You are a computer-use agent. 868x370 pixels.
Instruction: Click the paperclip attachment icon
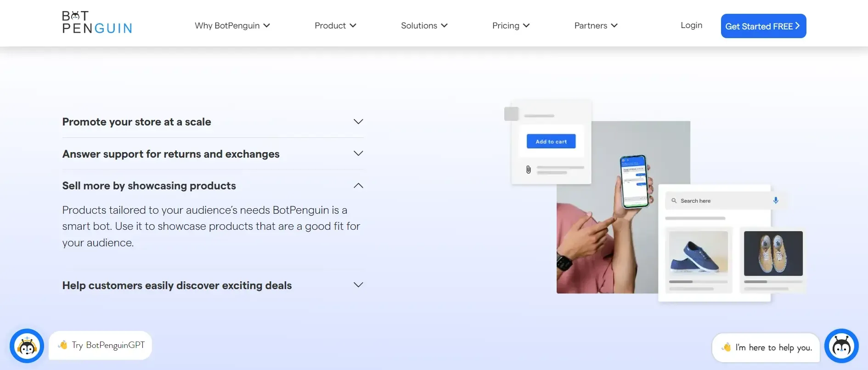click(x=528, y=170)
